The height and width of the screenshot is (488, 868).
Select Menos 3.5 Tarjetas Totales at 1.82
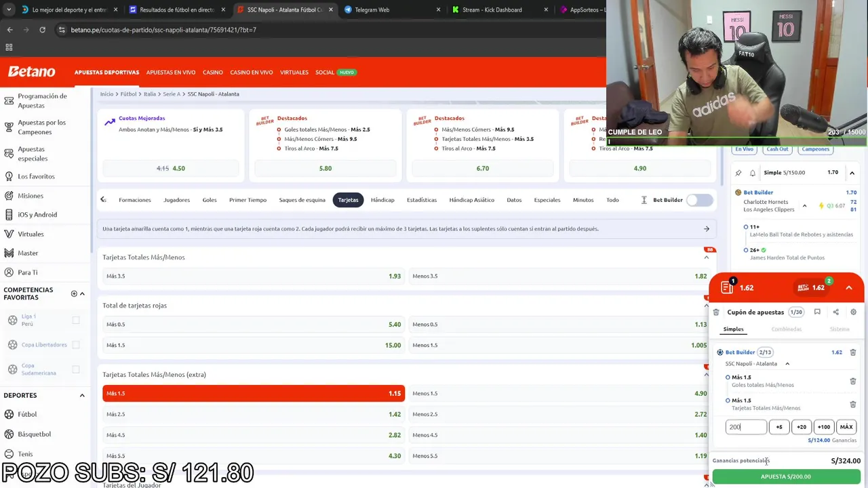pos(559,276)
